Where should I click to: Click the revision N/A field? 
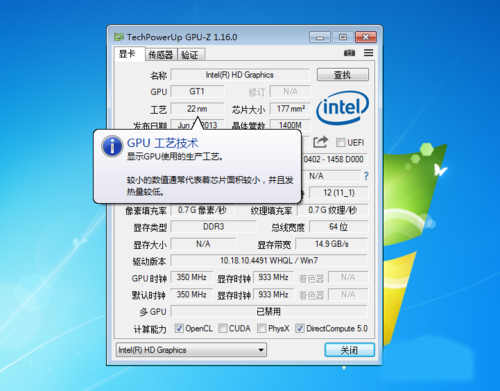coord(290,91)
